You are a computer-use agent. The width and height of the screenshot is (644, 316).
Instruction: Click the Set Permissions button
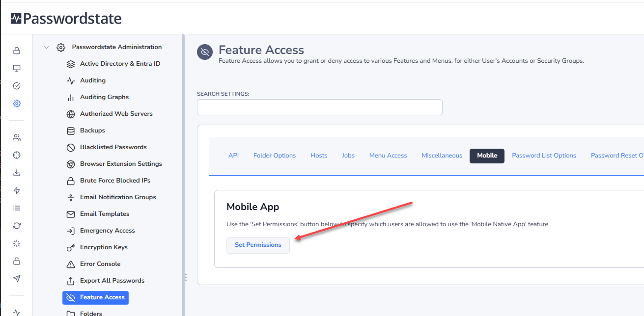click(258, 245)
